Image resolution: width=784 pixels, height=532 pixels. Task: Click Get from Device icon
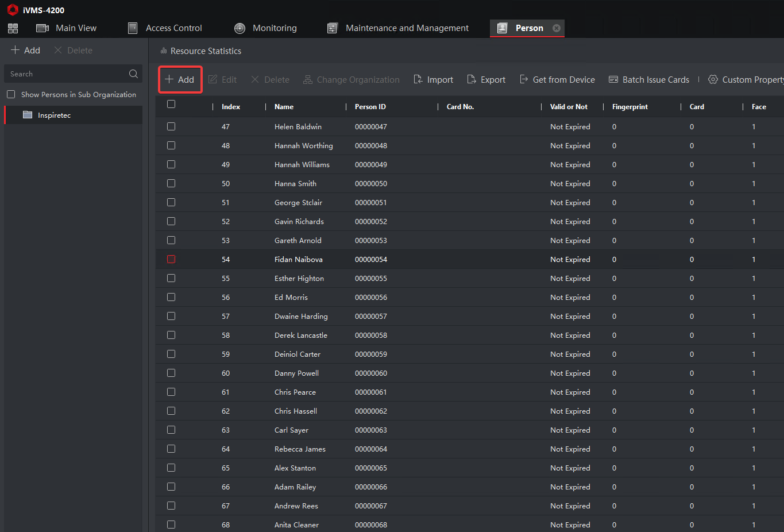click(x=524, y=79)
